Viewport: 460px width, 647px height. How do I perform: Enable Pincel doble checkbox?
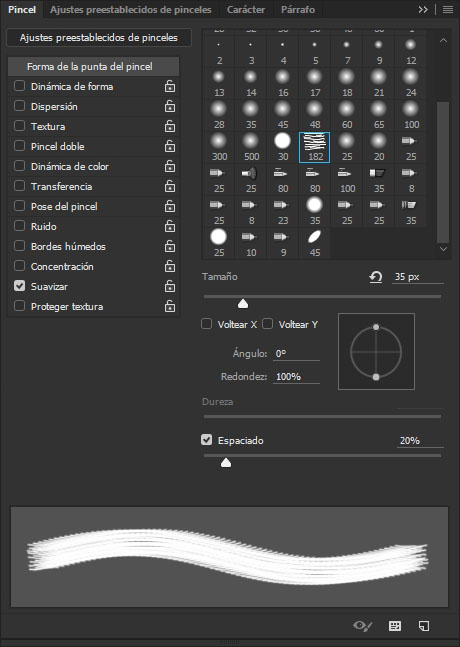19,146
